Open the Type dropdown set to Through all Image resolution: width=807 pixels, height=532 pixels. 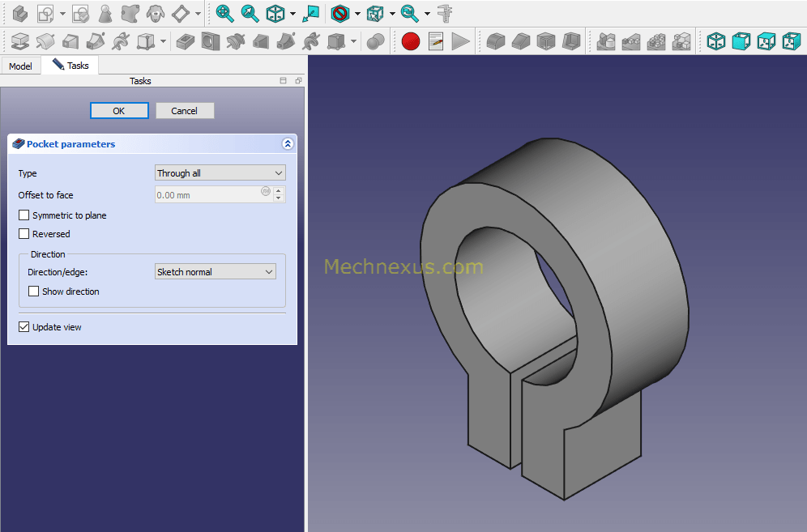[220, 173]
